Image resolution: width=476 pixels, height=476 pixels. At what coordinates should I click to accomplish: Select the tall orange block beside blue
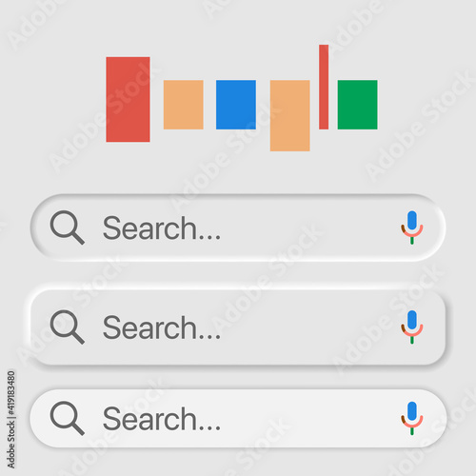click(290, 115)
